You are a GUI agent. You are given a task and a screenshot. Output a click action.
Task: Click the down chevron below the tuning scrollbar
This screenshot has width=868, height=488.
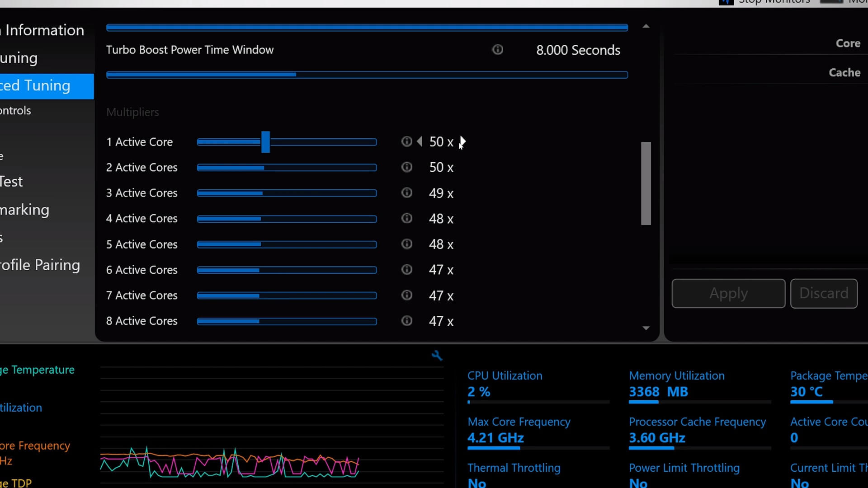(646, 328)
